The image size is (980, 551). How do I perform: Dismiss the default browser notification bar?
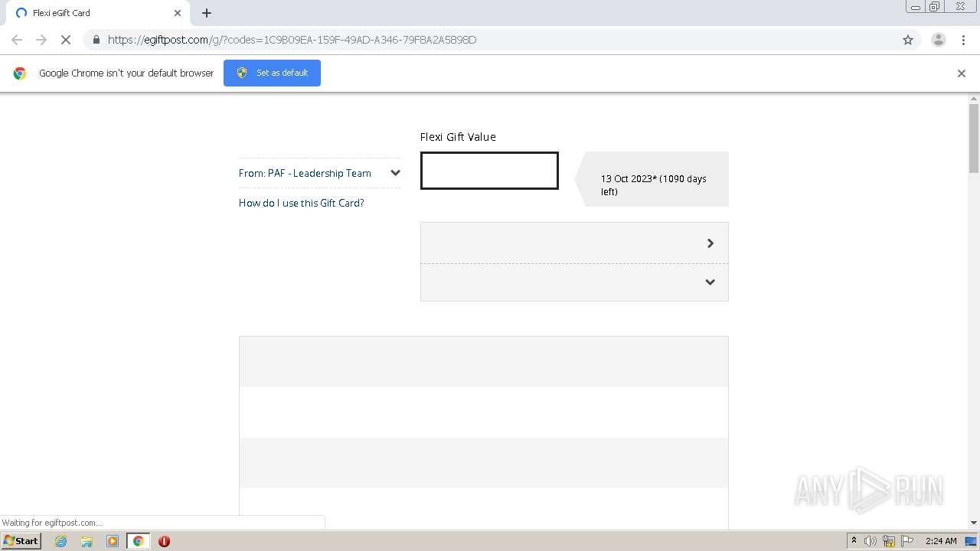click(x=962, y=73)
